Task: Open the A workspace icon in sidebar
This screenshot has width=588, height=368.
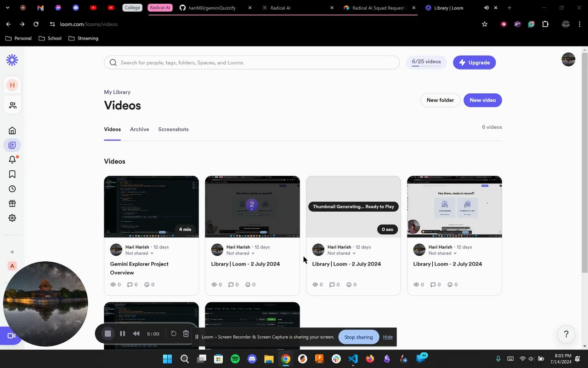Action: click(x=12, y=266)
